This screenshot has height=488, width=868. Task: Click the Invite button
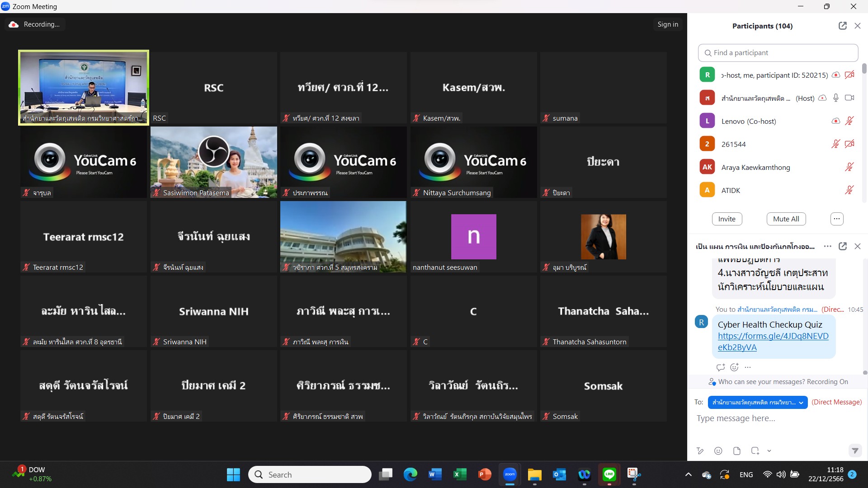(x=727, y=219)
